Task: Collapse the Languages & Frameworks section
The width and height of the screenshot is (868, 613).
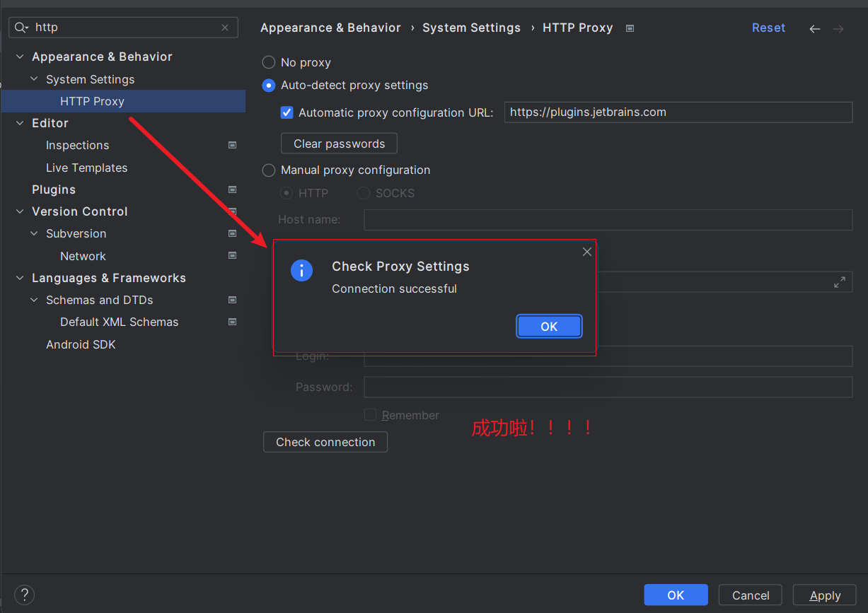Action: point(20,278)
